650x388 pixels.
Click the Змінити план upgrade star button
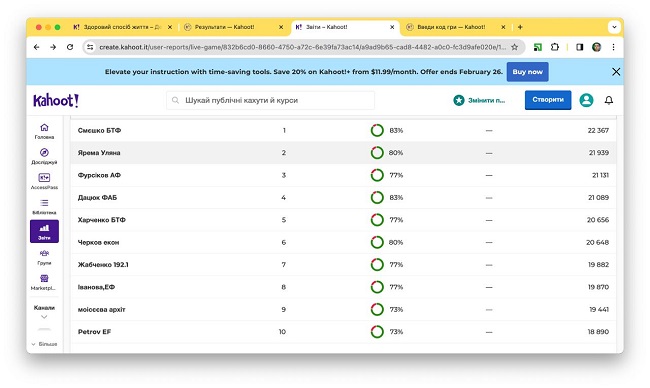(x=479, y=100)
